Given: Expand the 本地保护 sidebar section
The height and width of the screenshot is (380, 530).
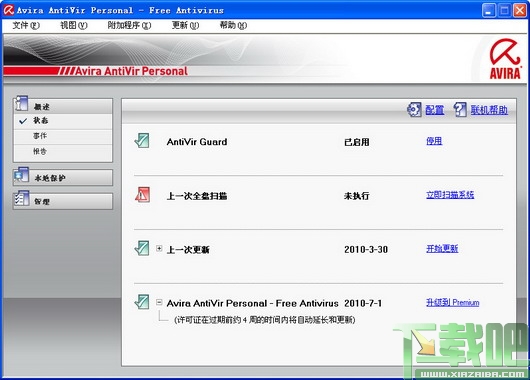Looking at the screenshot, I should point(63,177).
